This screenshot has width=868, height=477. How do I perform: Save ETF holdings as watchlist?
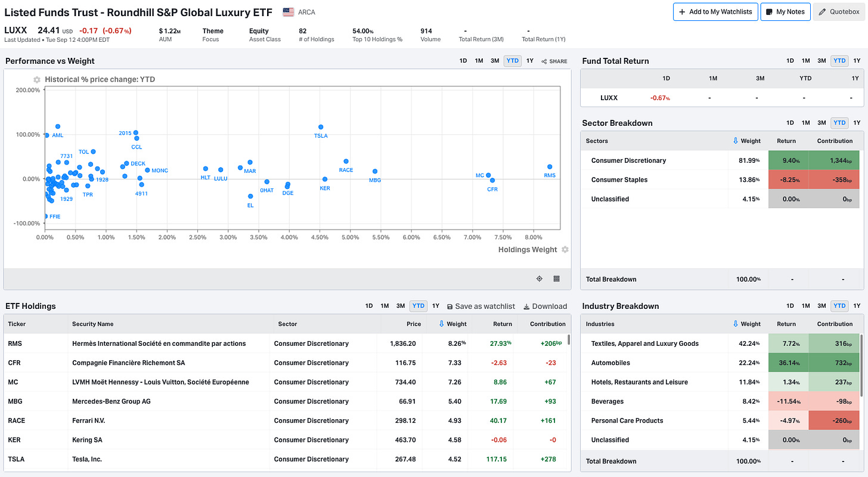[x=480, y=306]
